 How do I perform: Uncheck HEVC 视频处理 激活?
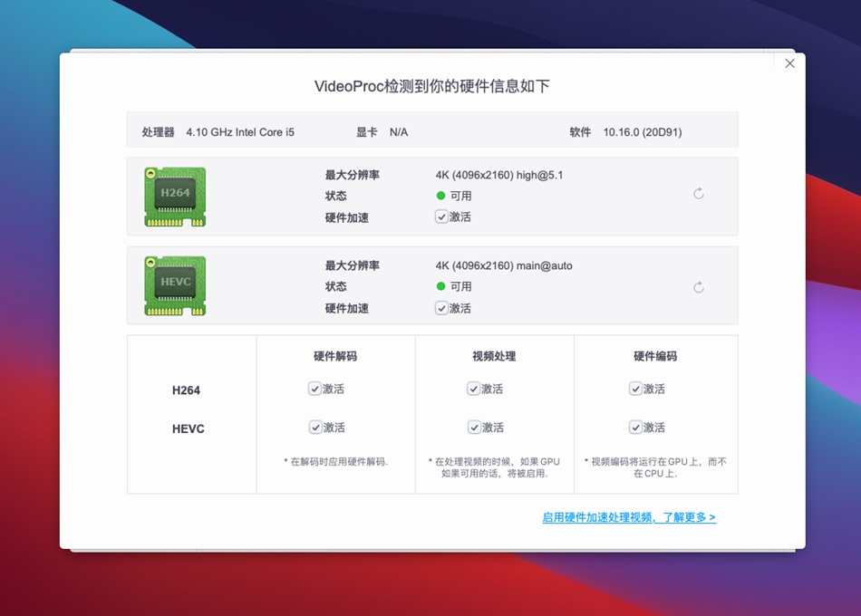click(x=474, y=428)
